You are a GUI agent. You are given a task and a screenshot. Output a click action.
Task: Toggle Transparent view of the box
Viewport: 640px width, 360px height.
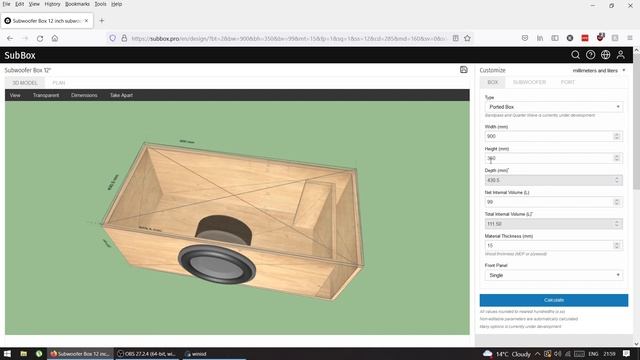click(x=46, y=95)
